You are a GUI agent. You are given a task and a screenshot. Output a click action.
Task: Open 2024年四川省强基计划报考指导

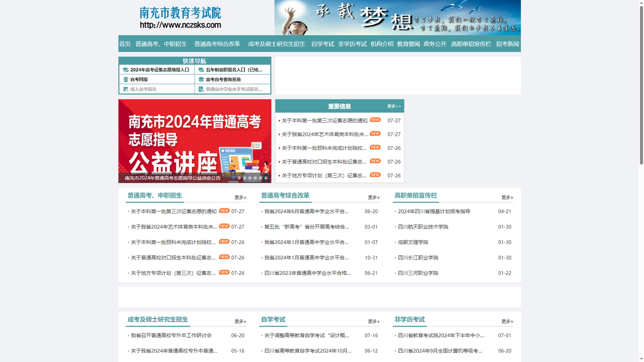click(434, 211)
